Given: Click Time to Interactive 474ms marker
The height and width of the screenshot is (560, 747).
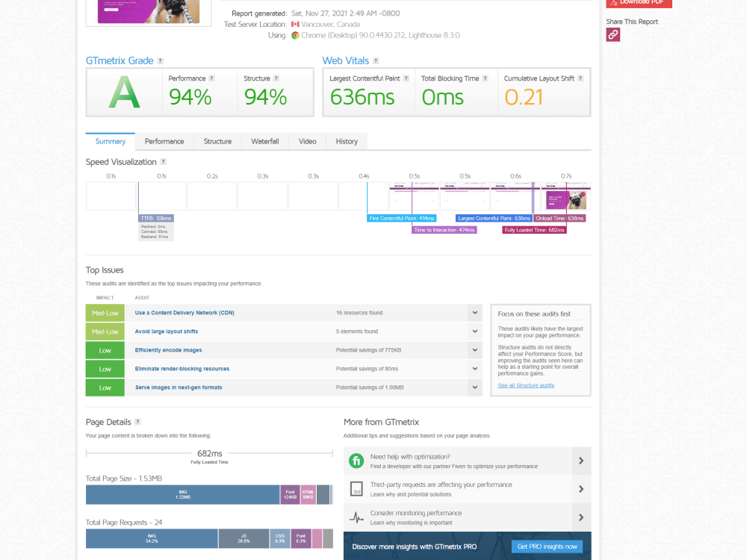Looking at the screenshot, I should point(444,230).
